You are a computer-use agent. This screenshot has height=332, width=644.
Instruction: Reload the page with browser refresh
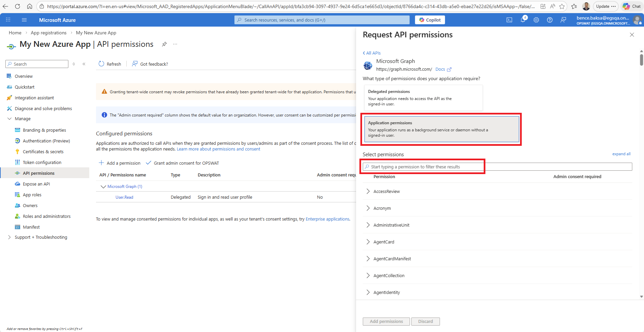tap(18, 6)
